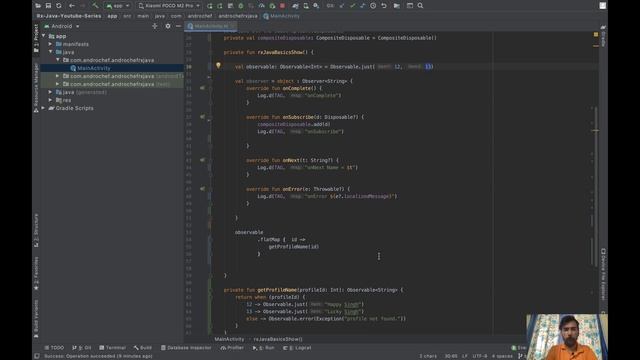Screen dimensions: 640x360
Task: Open the TODO bottom tool tab
Action: 54,348
